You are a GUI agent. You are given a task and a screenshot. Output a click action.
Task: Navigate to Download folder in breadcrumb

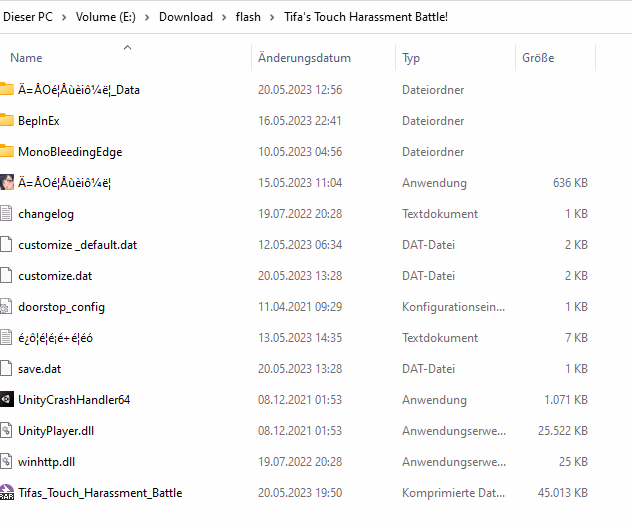186,17
